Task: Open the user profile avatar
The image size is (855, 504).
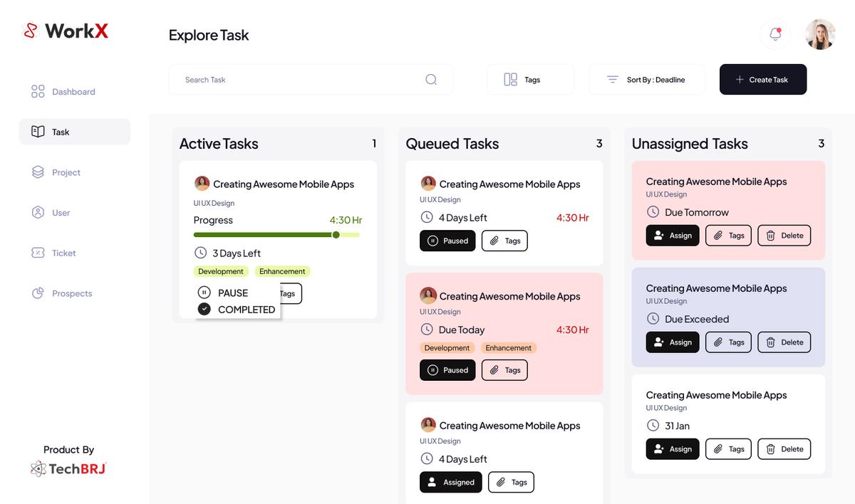Action: [x=820, y=34]
